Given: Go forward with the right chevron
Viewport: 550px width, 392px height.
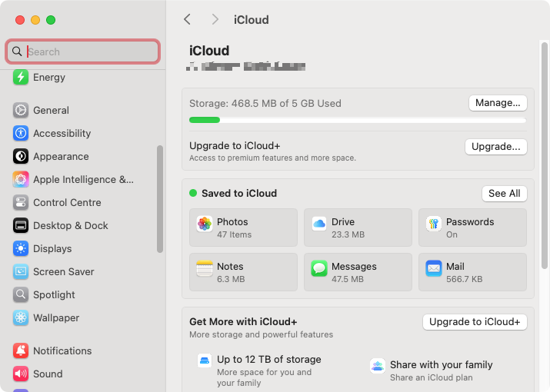Looking at the screenshot, I should tap(215, 19).
